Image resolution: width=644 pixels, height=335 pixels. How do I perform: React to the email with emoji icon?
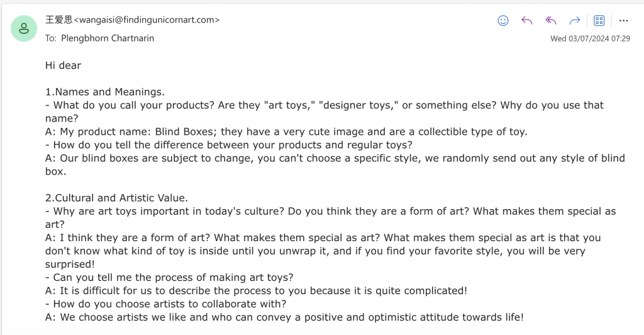[502, 21]
